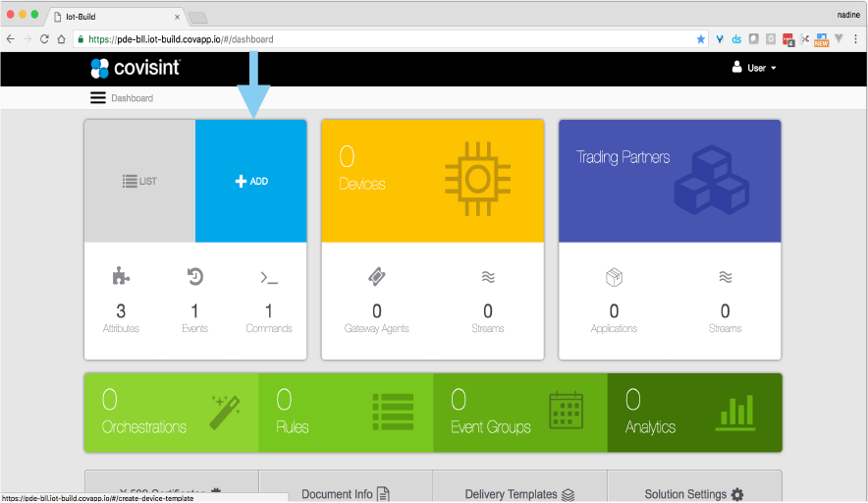Click the Covisint logo
868x503 pixels.
(135, 68)
